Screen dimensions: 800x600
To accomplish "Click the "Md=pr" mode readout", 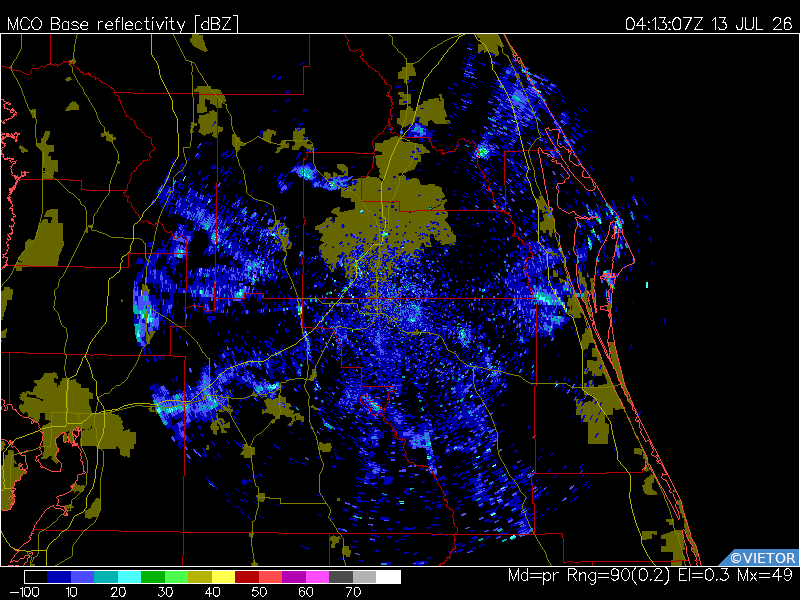I will point(534,576).
